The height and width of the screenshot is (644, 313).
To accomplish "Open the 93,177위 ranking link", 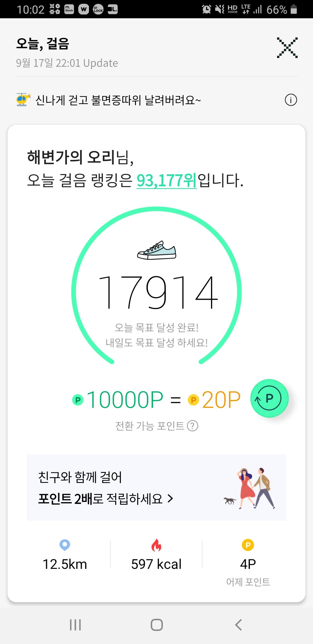I will coord(166,180).
